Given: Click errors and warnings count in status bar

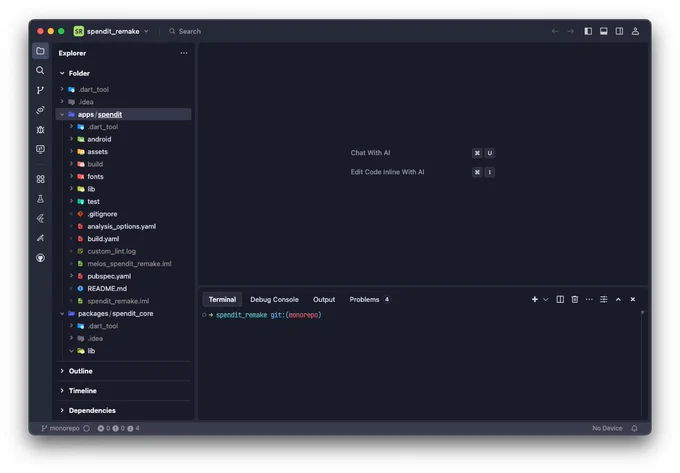Looking at the screenshot, I should click(118, 428).
